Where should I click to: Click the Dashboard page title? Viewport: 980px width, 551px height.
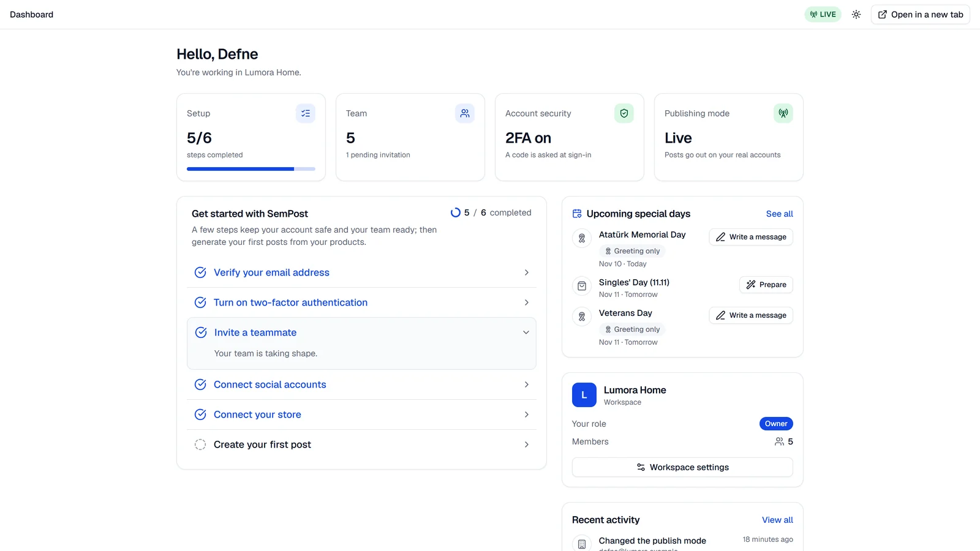[32, 15]
